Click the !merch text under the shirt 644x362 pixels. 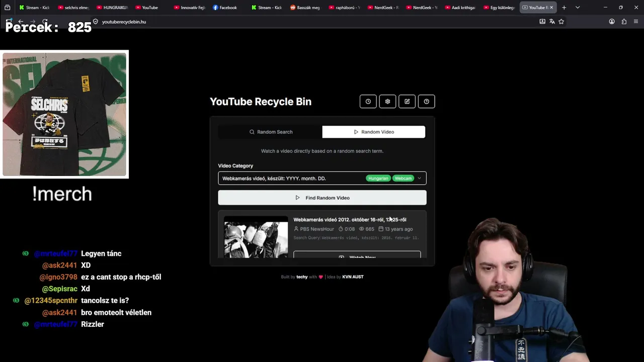(x=62, y=194)
